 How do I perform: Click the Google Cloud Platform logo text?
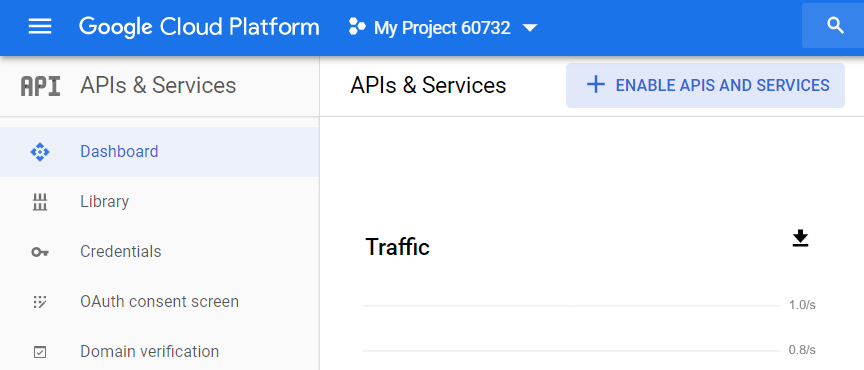pos(199,27)
